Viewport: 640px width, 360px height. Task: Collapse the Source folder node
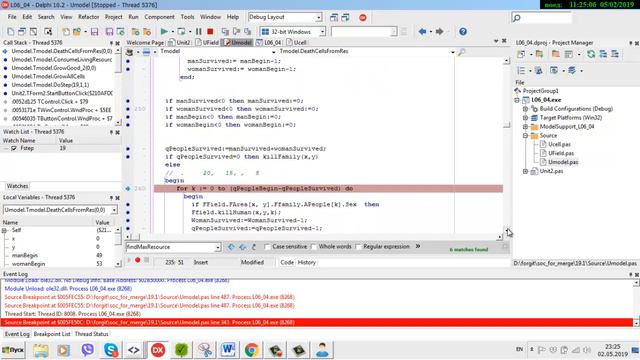tap(525, 136)
